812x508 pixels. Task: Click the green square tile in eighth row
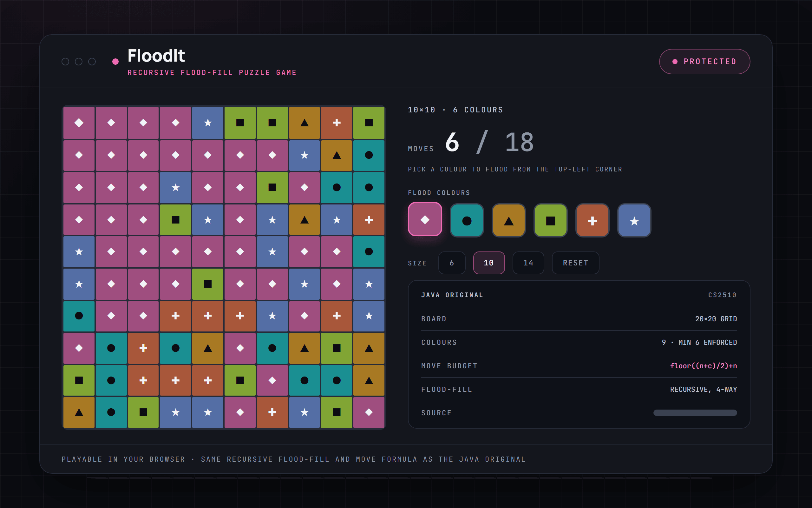click(x=337, y=348)
